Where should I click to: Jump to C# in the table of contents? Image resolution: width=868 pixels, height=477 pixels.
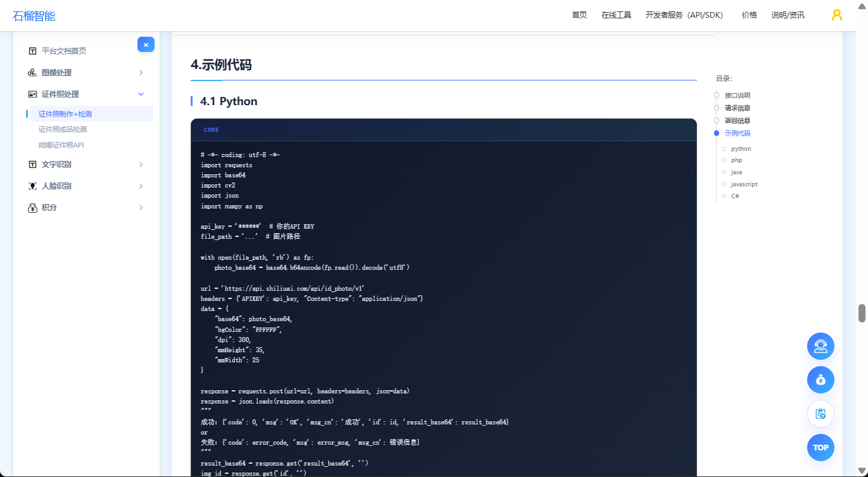(x=735, y=196)
